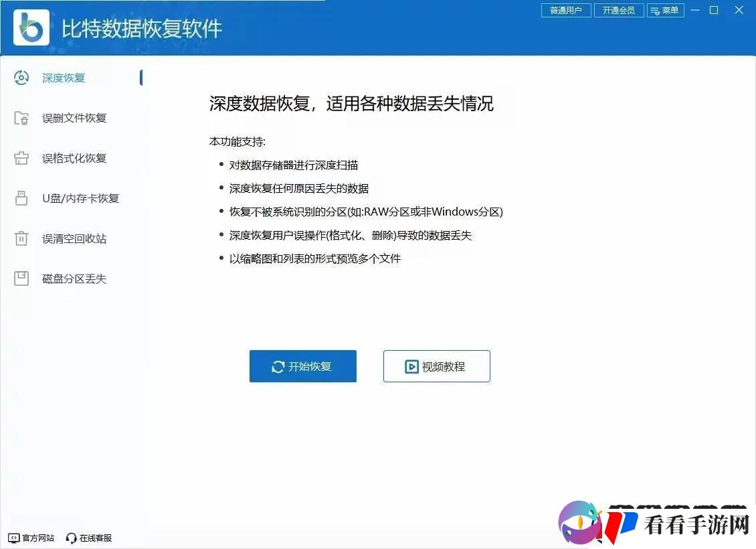Click the text 以缩略图和列表的形式预览多个文件

click(315, 258)
